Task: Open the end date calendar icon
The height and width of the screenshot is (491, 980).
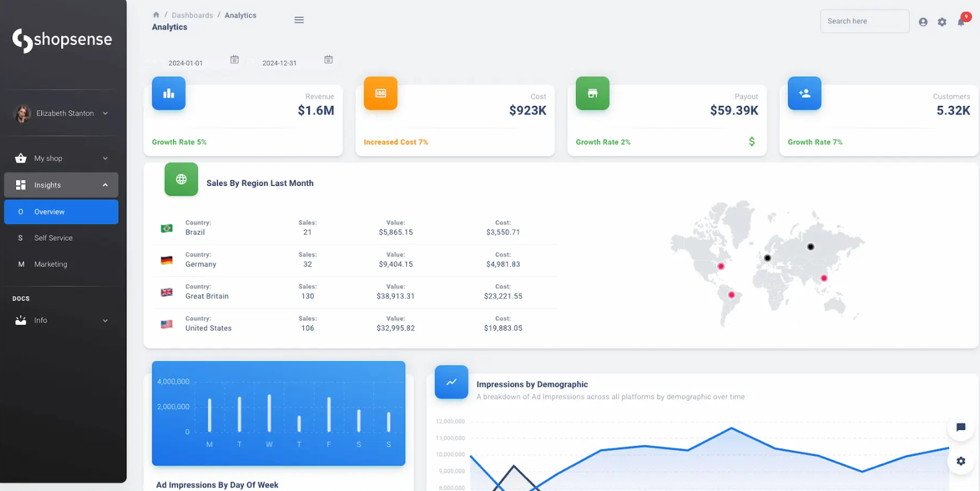Action: pyautogui.click(x=328, y=60)
